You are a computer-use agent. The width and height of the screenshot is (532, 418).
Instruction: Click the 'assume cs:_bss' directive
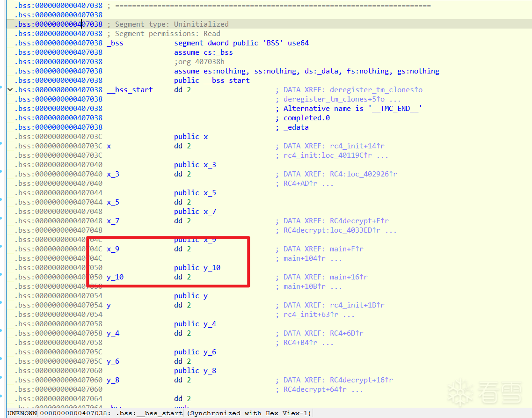[204, 52]
